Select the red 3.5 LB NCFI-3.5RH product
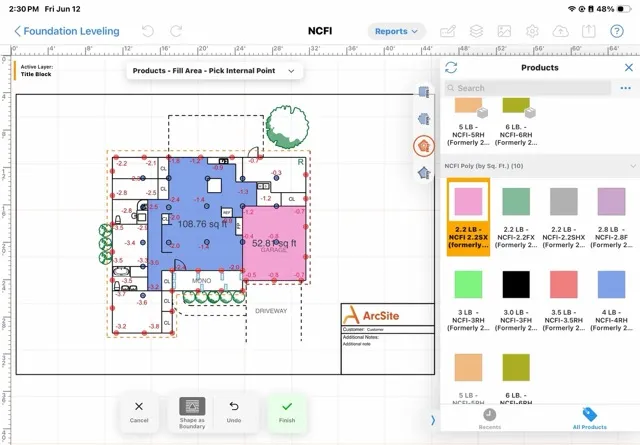Image resolution: width=640 pixels, height=445 pixels. click(x=564, y=300)
